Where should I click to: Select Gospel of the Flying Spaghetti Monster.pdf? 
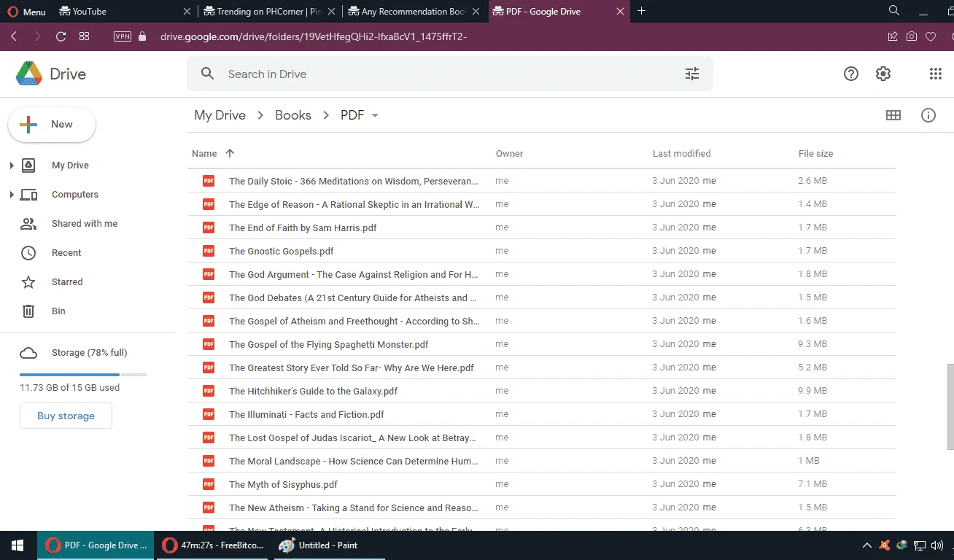(541, 344)
